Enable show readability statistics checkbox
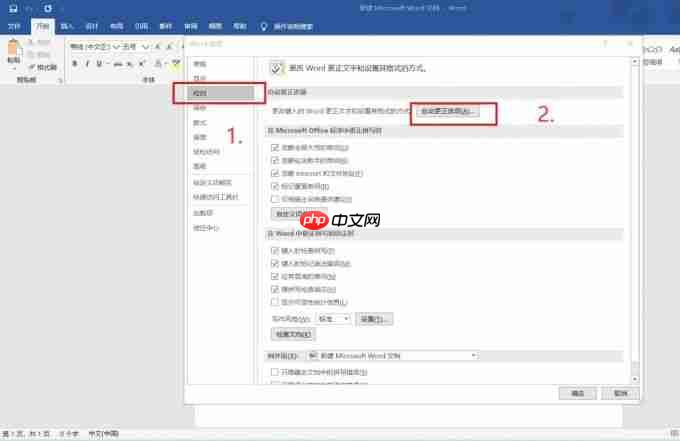The height and width of the screenshot is (441, 680). [x=275, y=301]
